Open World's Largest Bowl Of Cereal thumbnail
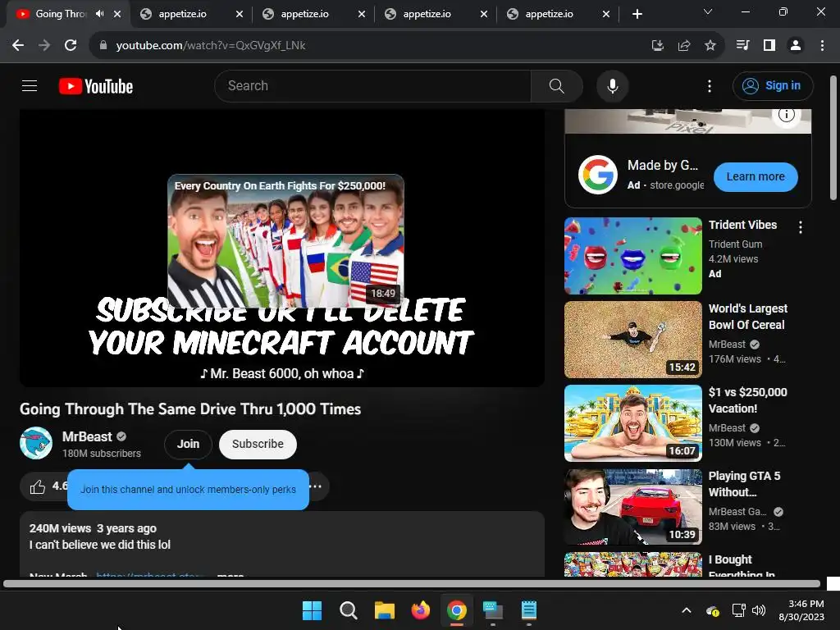840x630 pixels. click(x=633, y=340)
